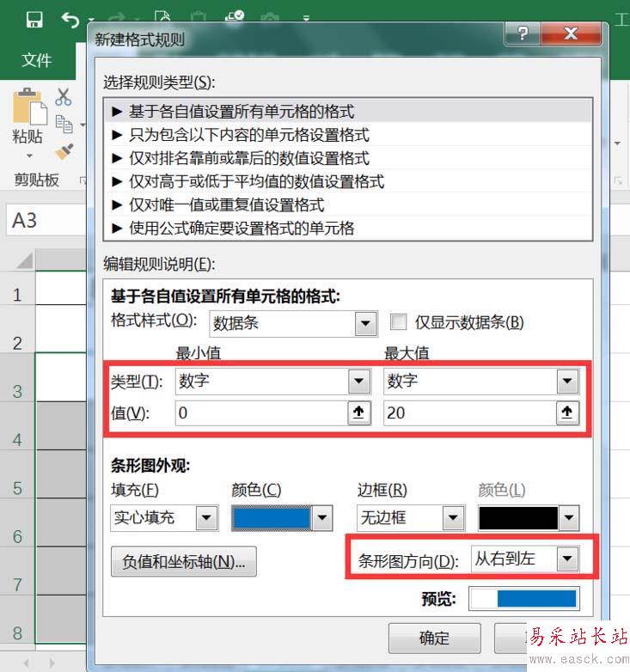The height and width of the screenshot is (672, 630).
Task: Click the Paste clipboard icon
Action: tap(29, 107)
